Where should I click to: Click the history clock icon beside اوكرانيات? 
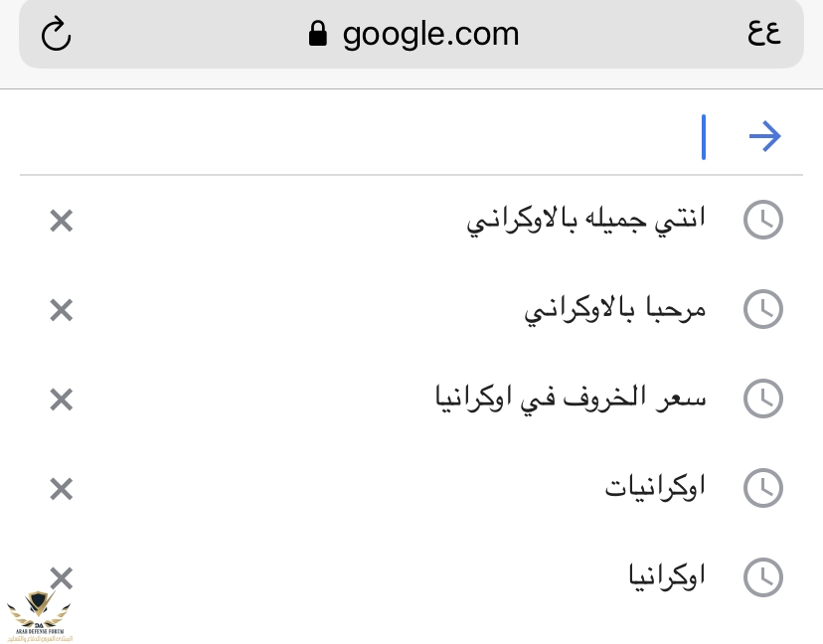click(x=763, y=488)
